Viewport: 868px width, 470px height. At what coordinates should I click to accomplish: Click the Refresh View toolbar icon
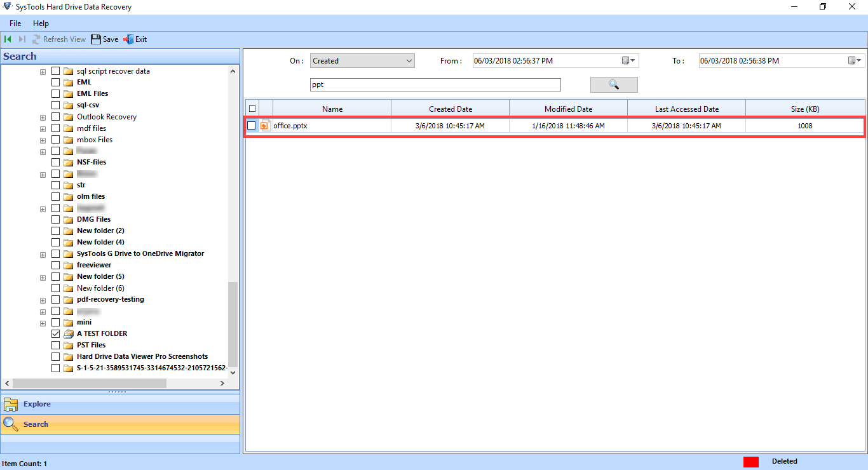coord(36,39)
